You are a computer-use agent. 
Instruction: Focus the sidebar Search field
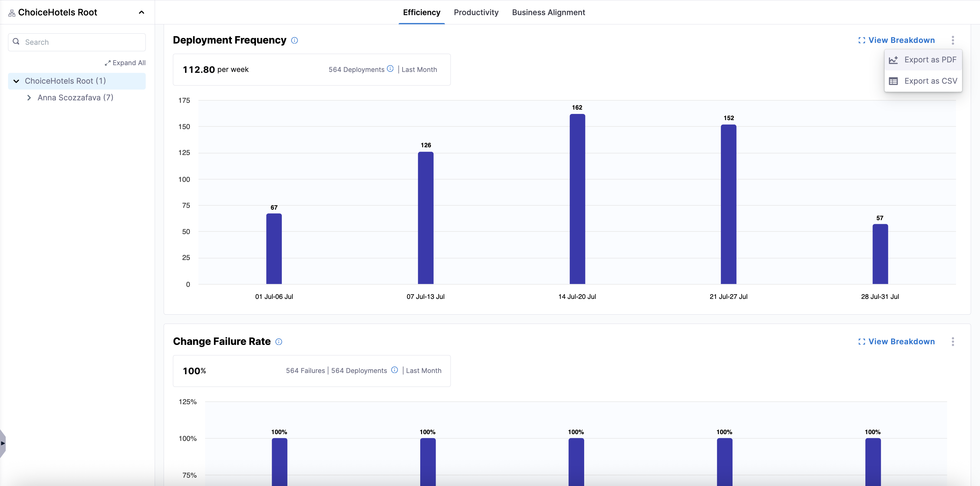[x=82, y=42]
